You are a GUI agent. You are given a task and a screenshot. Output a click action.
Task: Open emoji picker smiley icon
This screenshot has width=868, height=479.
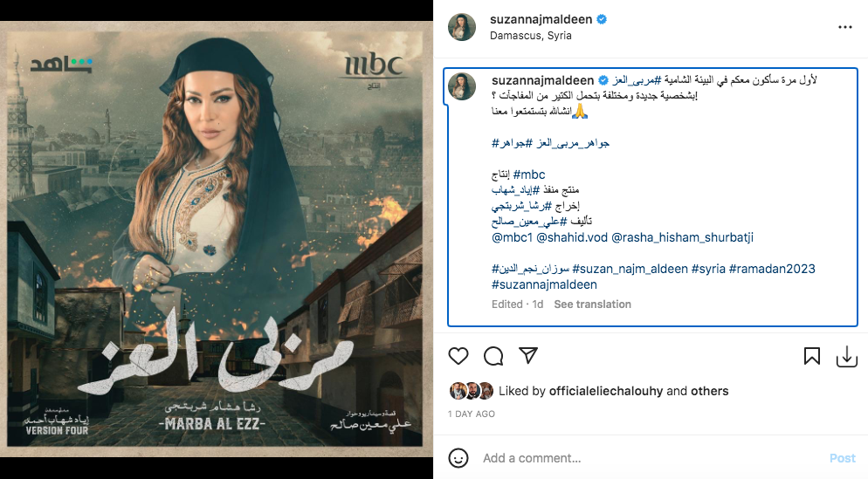coord(458,458)
